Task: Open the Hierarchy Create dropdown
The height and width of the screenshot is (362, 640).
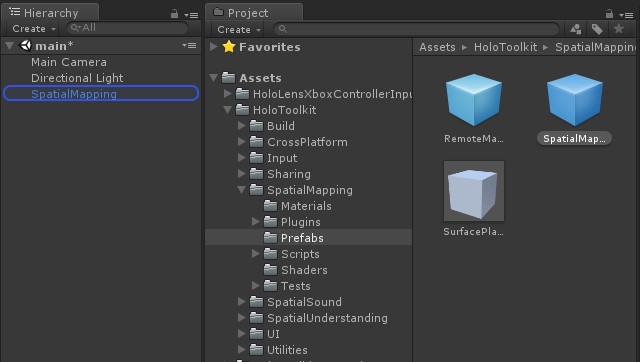Action: point(33,29)
